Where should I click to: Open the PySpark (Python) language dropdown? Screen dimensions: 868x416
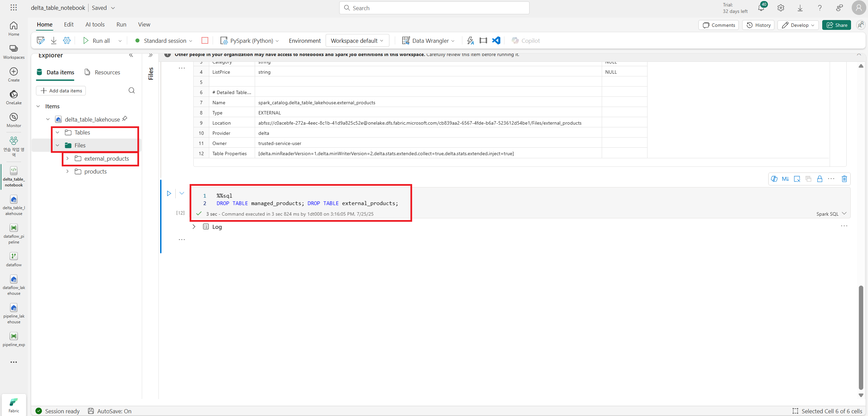pos(251,41)
